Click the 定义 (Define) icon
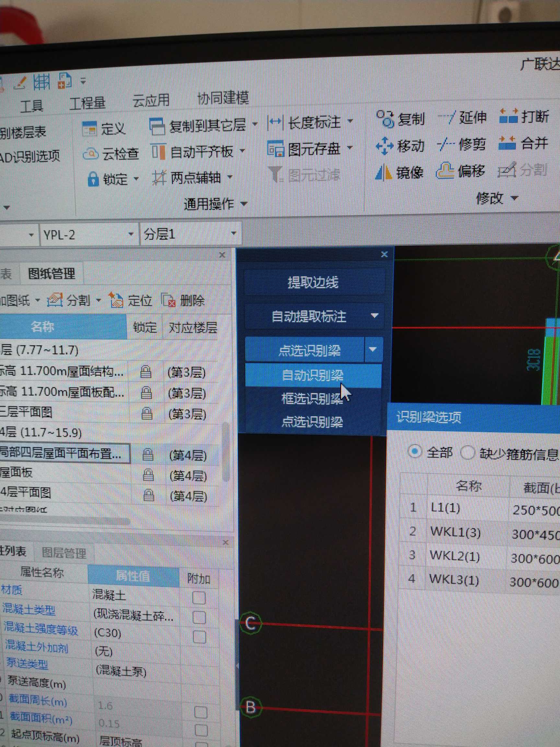 90,129
